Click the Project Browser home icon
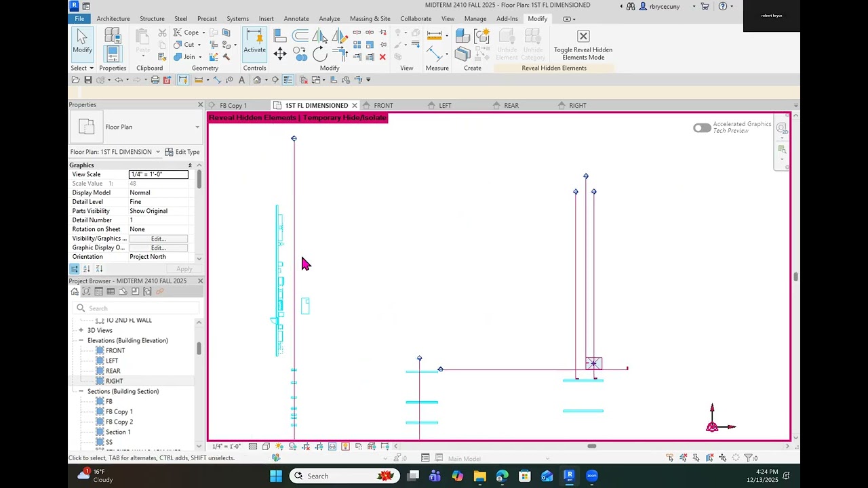868x488 pixels. point(75,291)
